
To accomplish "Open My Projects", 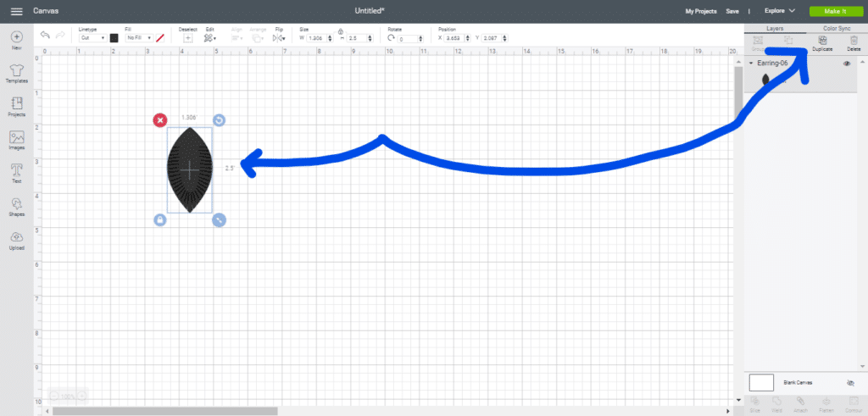I will tap(701, 11).
